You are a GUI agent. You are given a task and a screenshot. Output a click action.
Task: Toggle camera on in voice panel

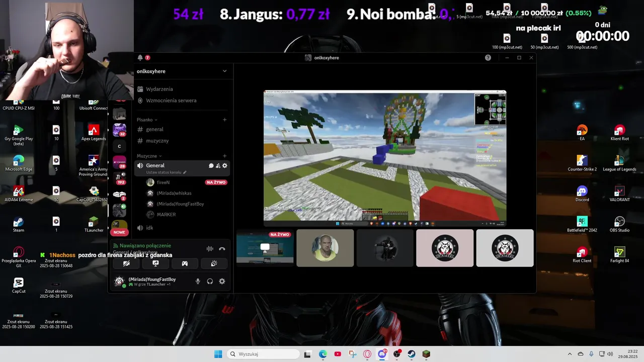[x=126, y=263]
